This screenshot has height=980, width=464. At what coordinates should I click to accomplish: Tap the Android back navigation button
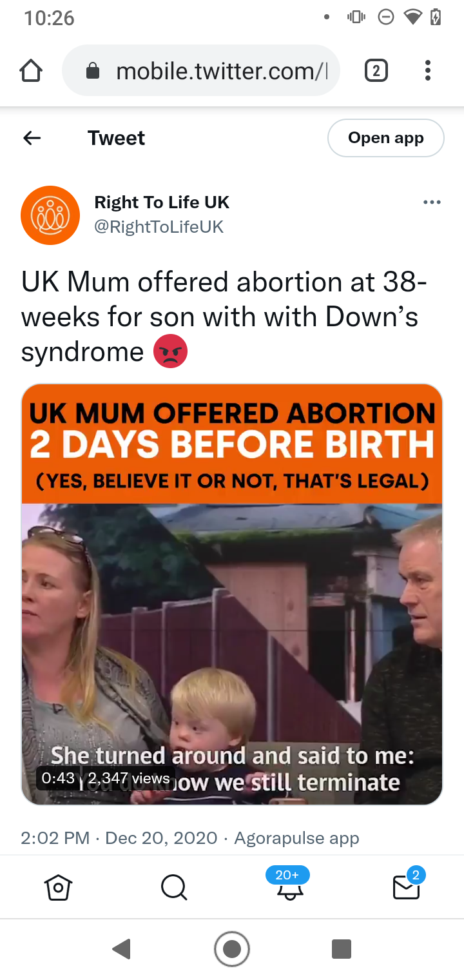(121, 949)
